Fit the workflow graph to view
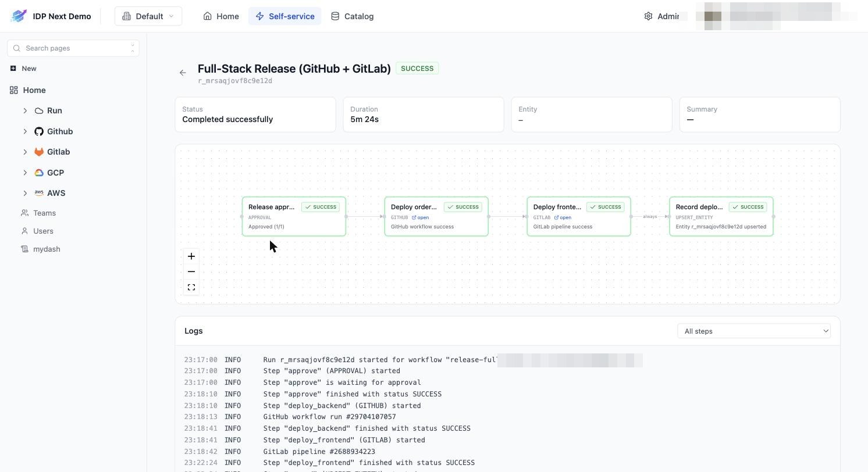This screenshot has width=868, height=472. click(191, 288)
